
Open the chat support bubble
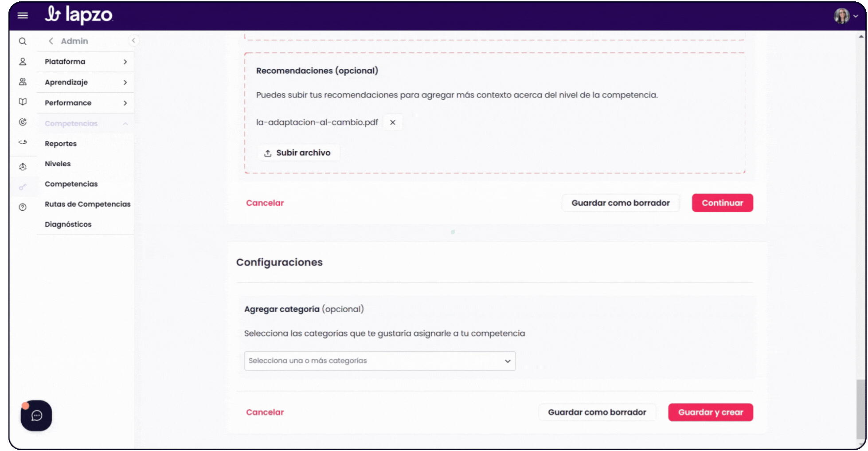pyautogui.click(x=36, y=416)
